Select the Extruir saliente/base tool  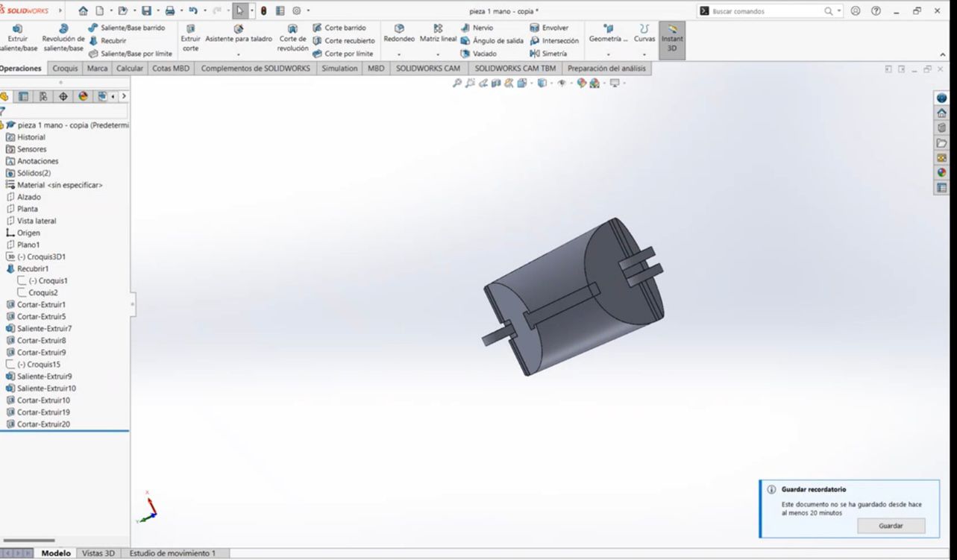click(x=17, y=38)
